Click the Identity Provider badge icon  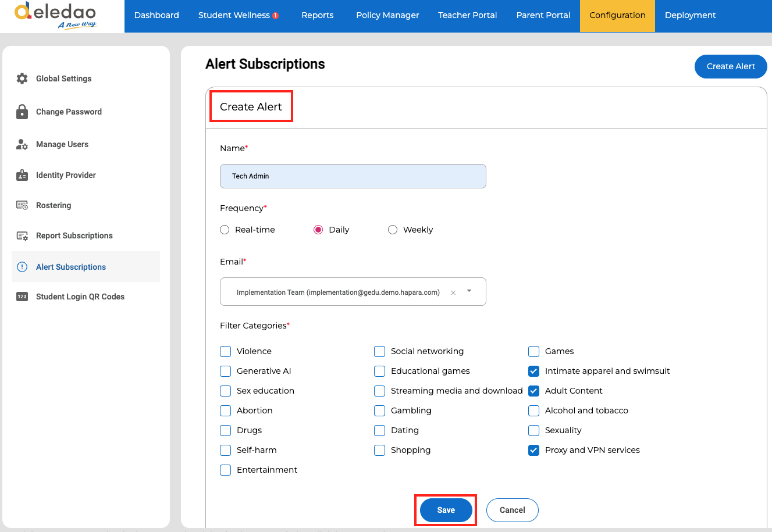[x=22, y=175]
